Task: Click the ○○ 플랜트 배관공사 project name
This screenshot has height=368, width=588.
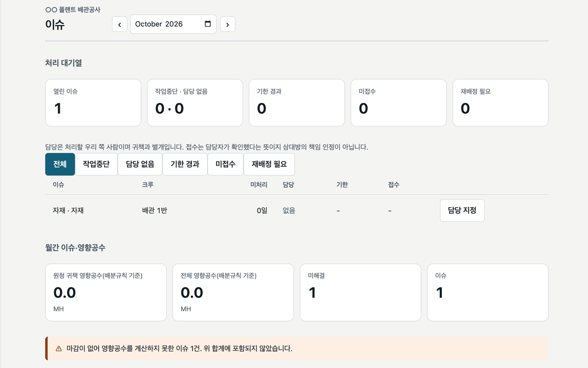Action: 73,10
